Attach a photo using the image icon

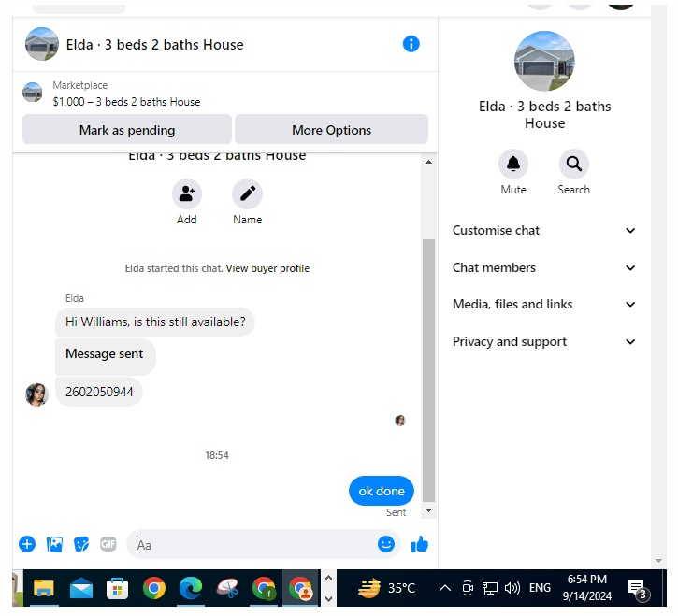point(54,544)
